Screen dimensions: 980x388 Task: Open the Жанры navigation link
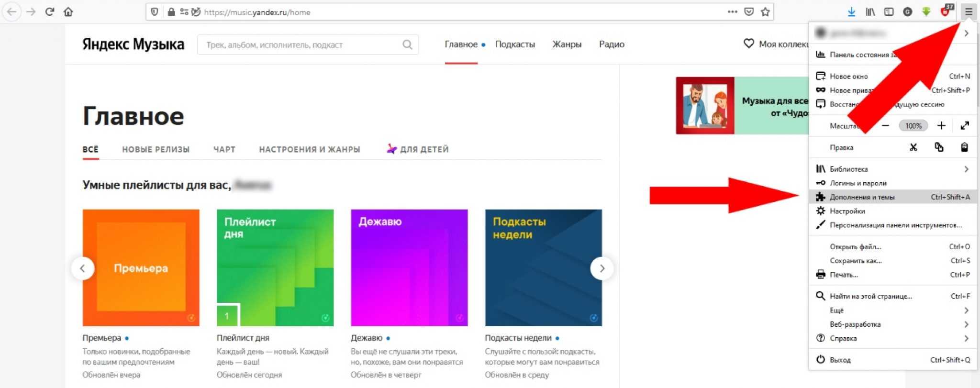[x=567, y=44]
